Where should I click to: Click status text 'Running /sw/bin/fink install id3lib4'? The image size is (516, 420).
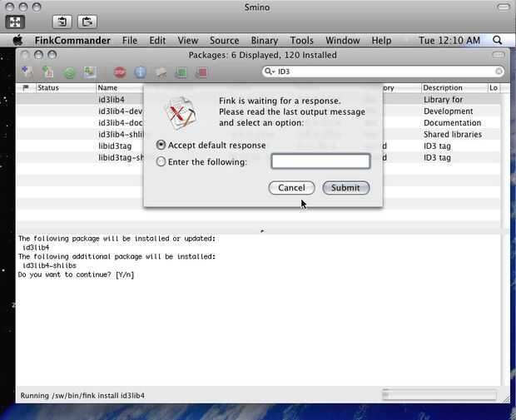click(82, 395)
